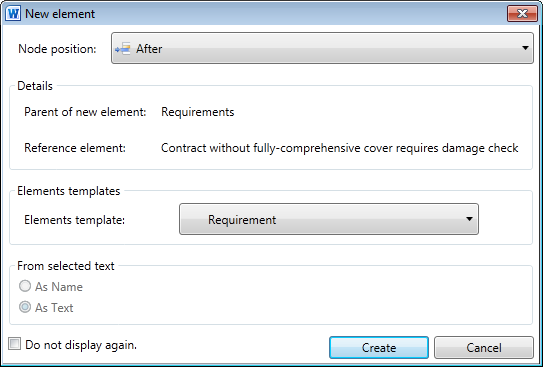The image size is (543, 367).
Task: Click the Word icon in title bar
Action: 13,14
